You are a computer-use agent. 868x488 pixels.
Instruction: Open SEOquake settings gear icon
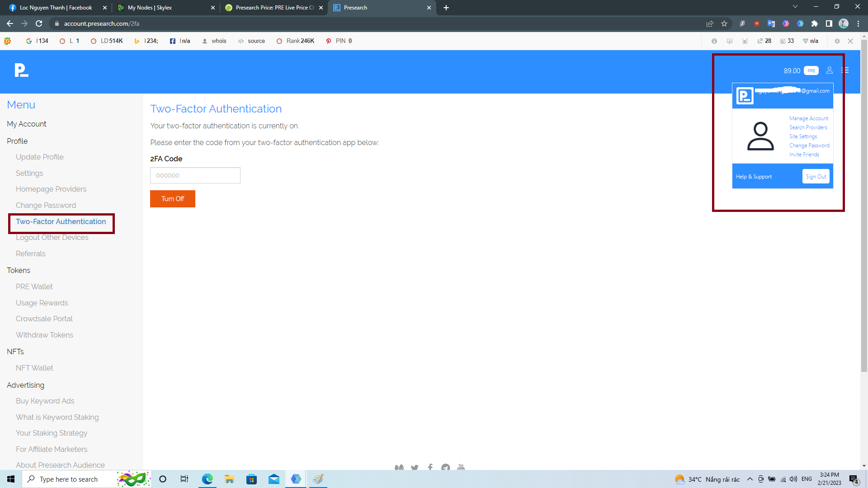837,41
